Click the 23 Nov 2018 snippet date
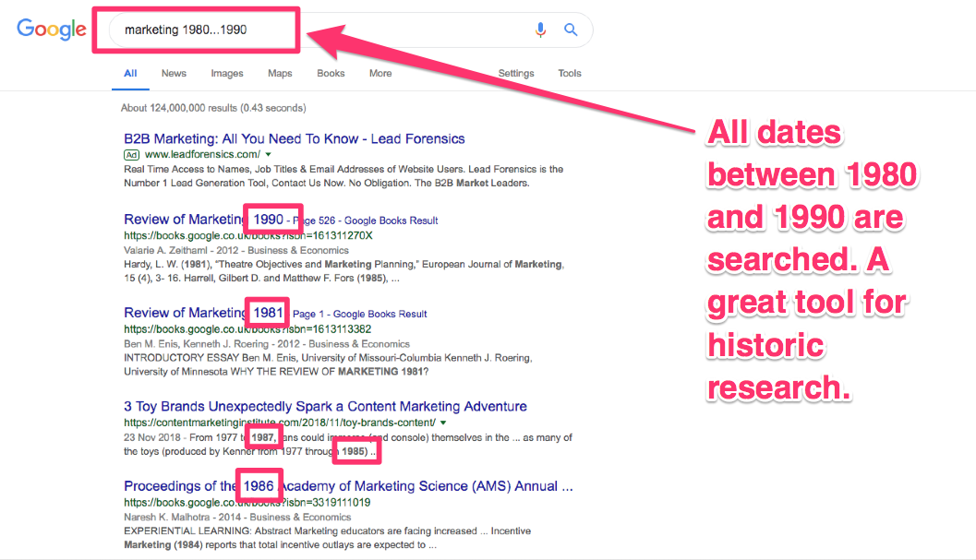This screenshot has width=976, height=560. pyautogui.click(x=151, y=437)
